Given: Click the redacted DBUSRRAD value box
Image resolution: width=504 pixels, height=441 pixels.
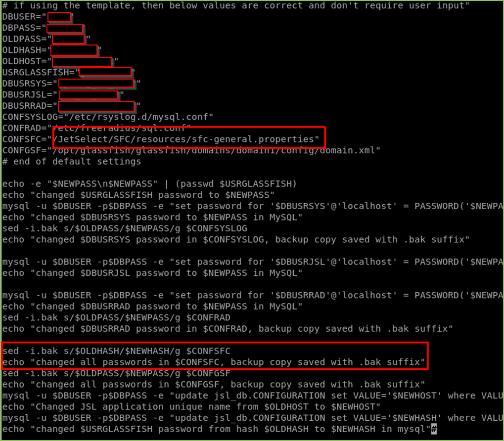Looking at the screenshot, I should [x=96, y=106].
